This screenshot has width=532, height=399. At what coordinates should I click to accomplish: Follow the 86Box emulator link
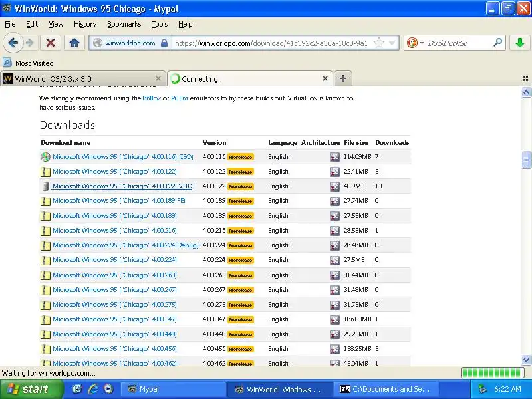(x=152, y=98)
